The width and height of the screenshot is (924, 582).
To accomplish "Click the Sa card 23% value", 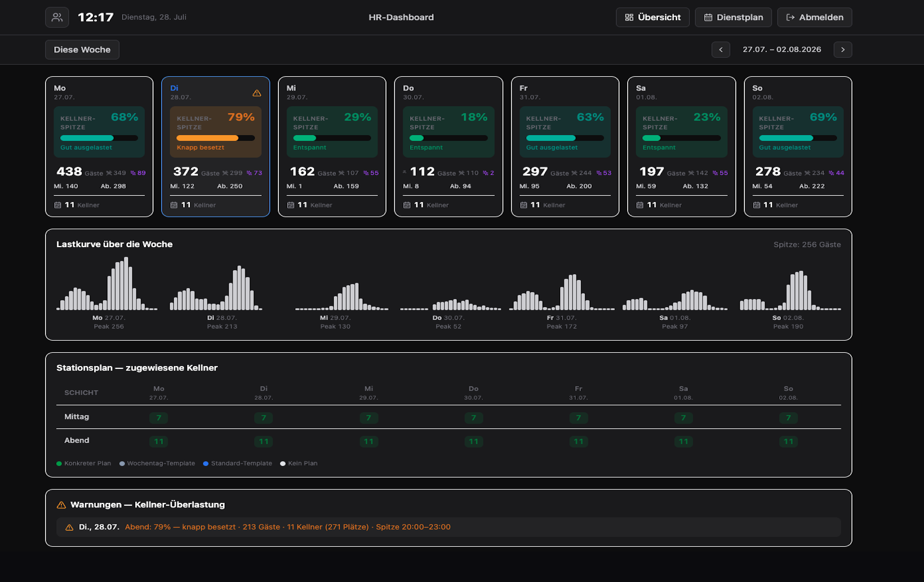I will click(707, 117).
